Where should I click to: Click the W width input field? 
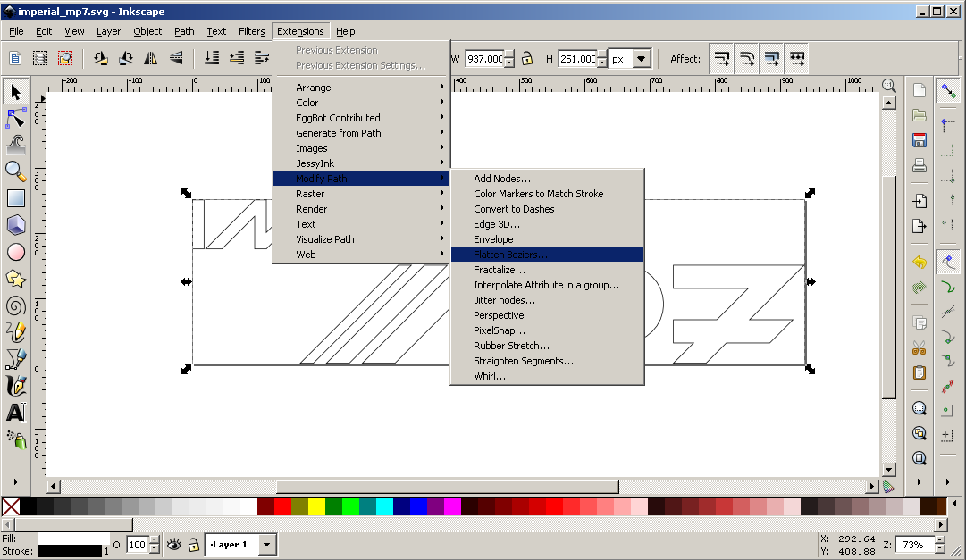pos(483,59)
